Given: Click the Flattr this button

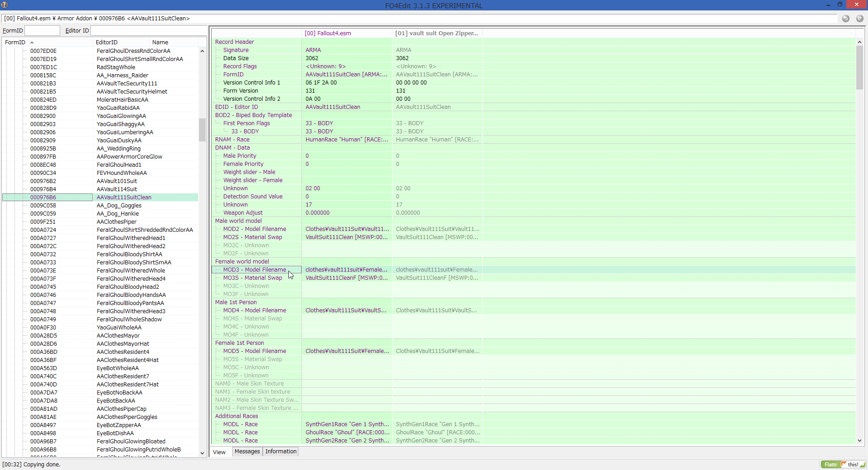Looking at the screenshot, I should 843,465.
